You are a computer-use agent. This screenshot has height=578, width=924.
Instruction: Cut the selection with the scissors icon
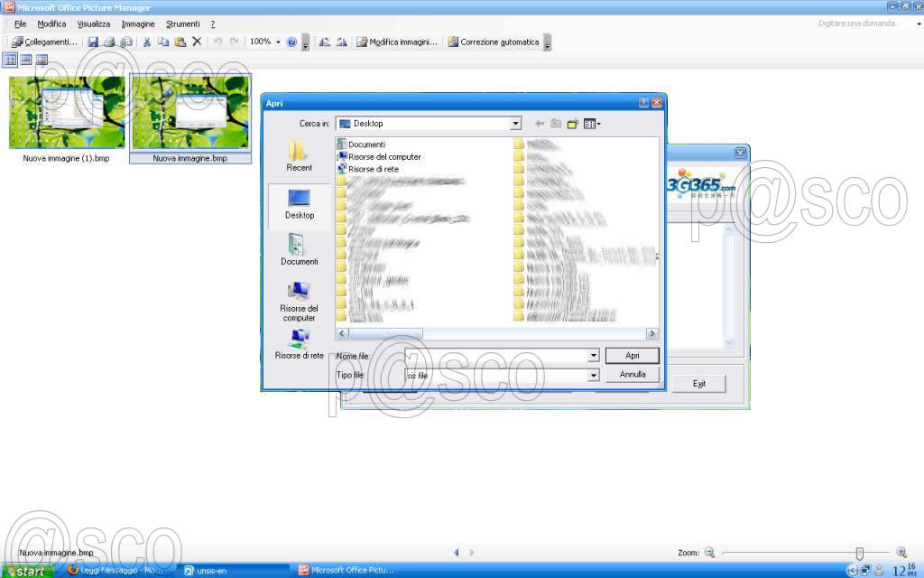pyautogui.click(x=147, y=42)
